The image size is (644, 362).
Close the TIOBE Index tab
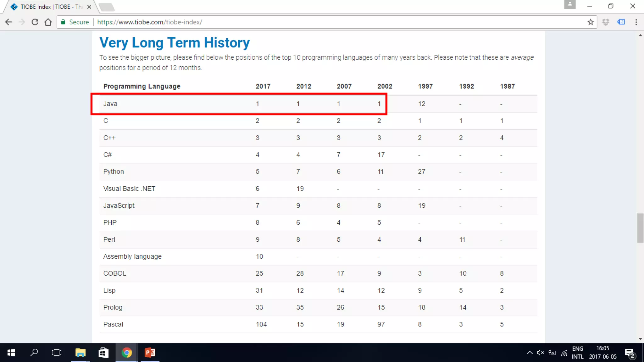coord(89,7)
